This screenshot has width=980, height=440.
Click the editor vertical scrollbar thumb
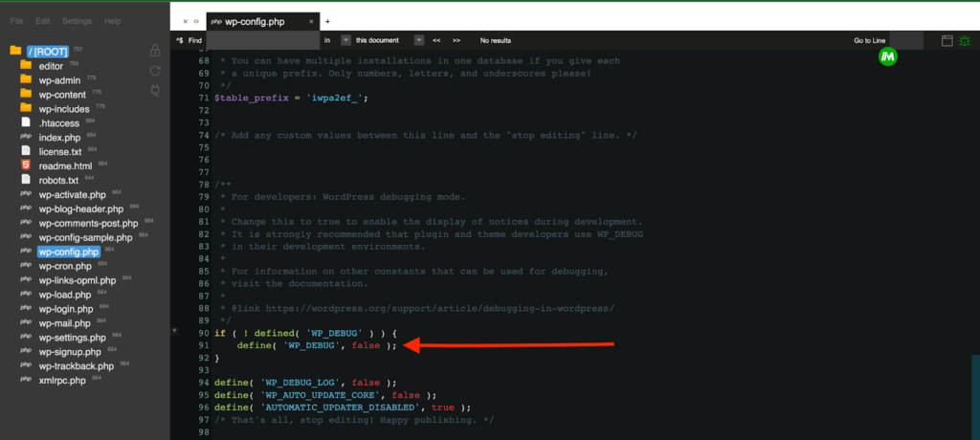pyautogui.click(x=975, y=397)
